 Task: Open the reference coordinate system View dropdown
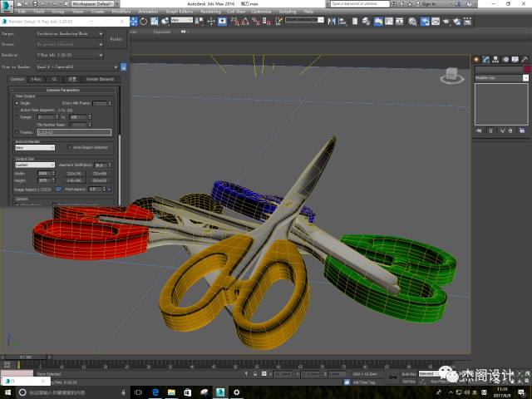(x=182, y=20)
